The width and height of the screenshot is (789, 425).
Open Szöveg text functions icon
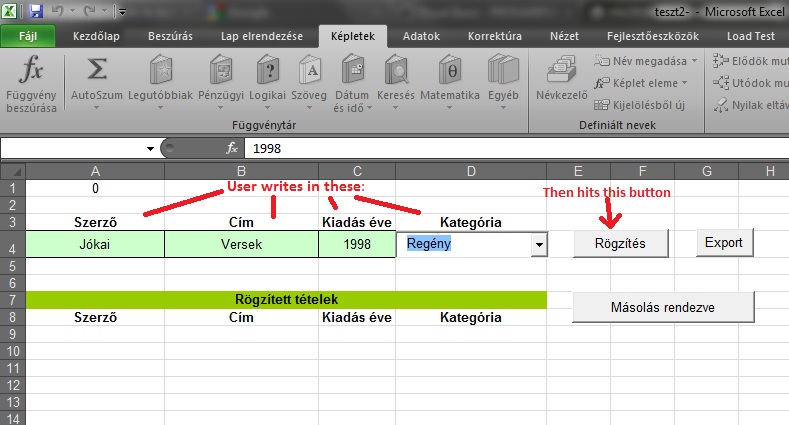tap(309, 69)
